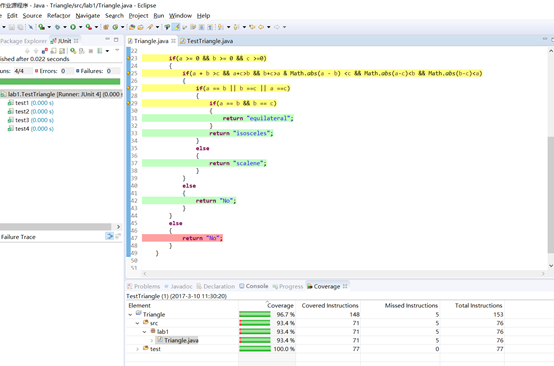Select lab1.TestTriangle runner node
Viewport: 554px width, 366px height.
tap(61, 94)
